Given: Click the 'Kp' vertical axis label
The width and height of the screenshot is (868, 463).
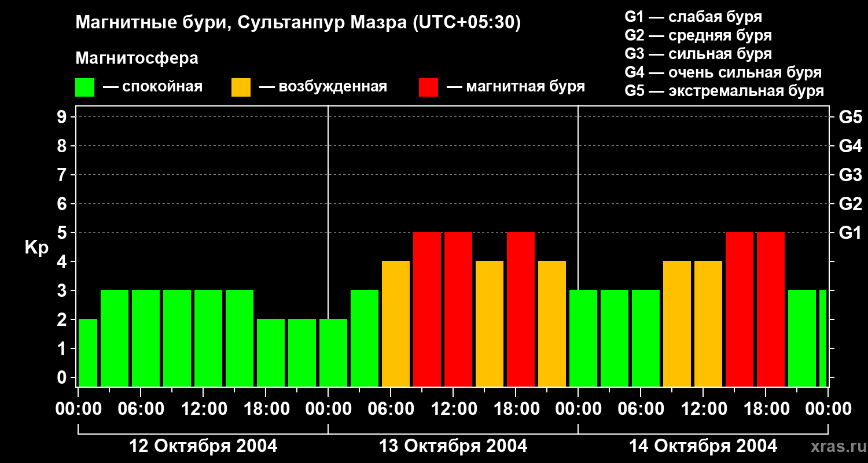Looking at the screenshot, I should pos(36,247).
